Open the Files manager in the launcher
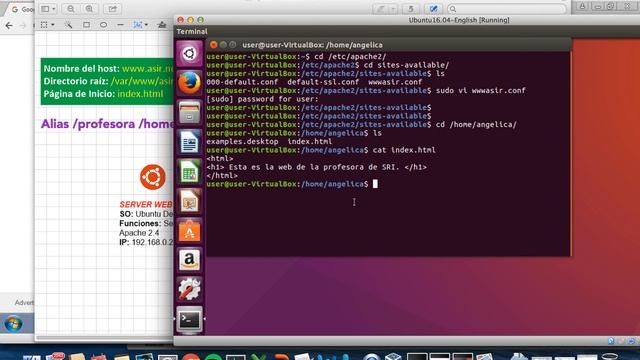The height and width of the screenshot is (360, 640). 189,112
